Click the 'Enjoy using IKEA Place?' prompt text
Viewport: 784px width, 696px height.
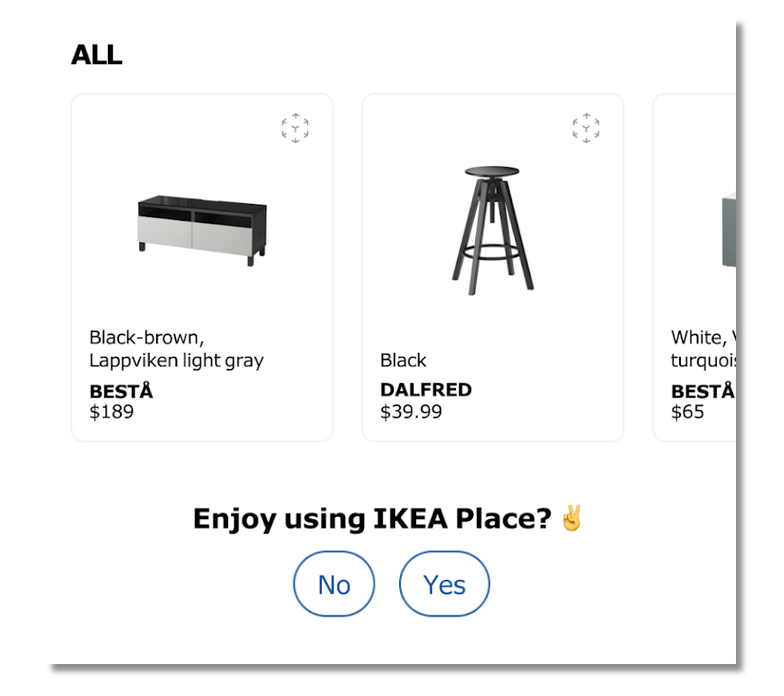[372, 519]
